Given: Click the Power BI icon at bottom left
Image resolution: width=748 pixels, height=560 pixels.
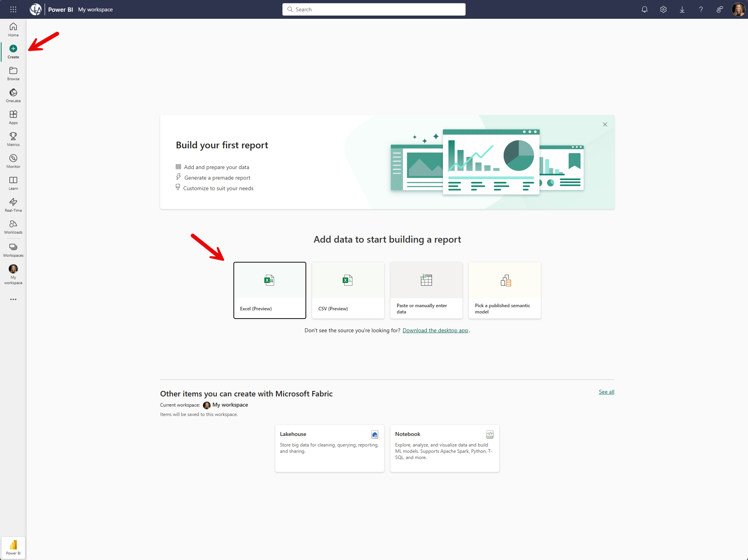Looking at the screenshot, I should (x=13, y=547).
